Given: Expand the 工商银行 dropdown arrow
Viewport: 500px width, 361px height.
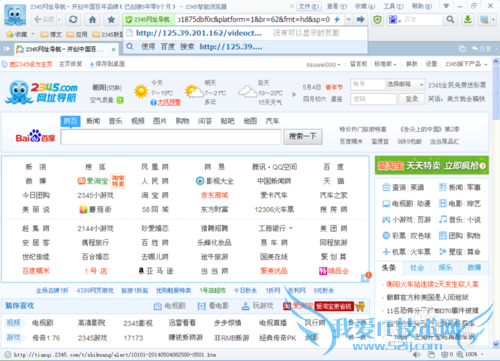Looking at the screenshot, I should [291, 228].
